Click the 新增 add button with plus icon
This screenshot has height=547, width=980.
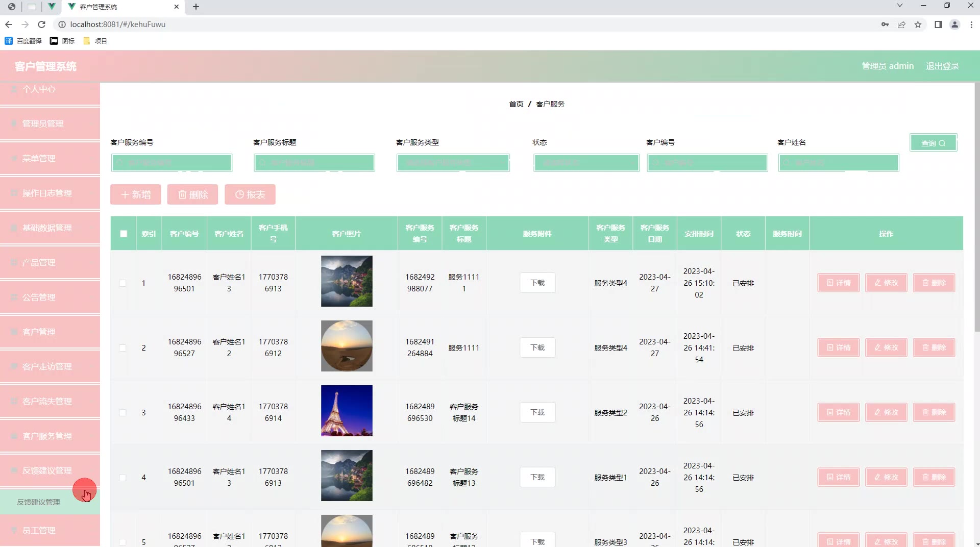pyautogui.click(x=135, y=194)
